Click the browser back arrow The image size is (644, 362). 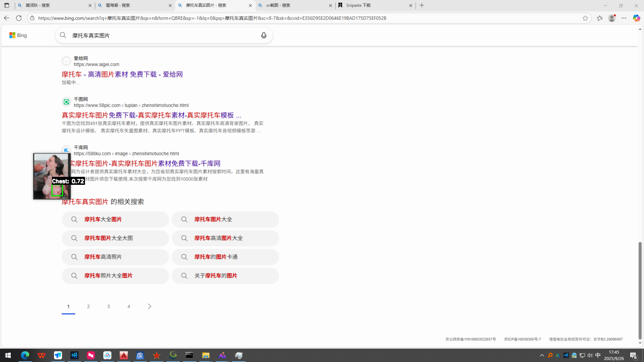coord(7,18)
